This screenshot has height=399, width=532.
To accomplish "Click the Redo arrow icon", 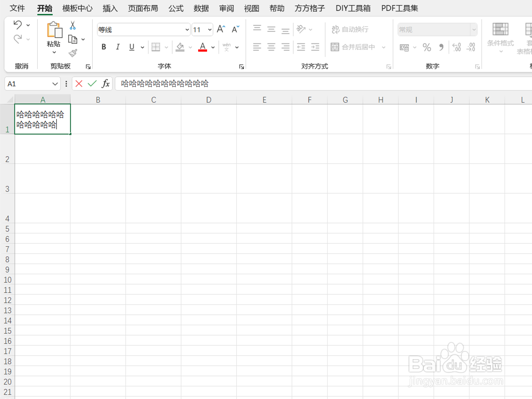I will tap(18, 39).
